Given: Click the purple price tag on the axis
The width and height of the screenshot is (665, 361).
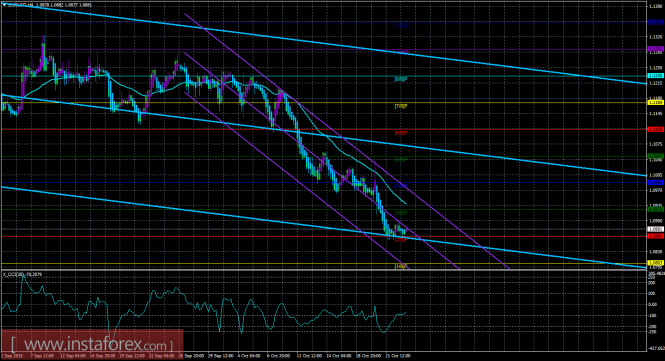Looking at the screenshot, I should [656, 49].
